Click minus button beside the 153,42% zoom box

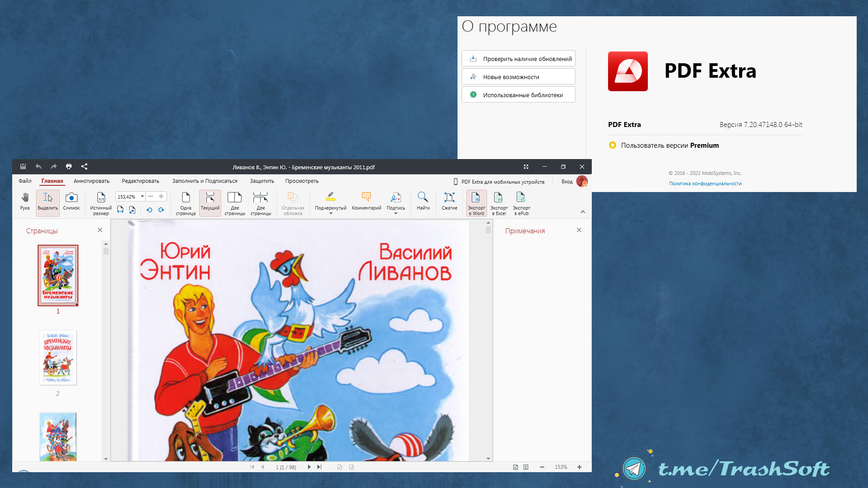coord(151,196)
